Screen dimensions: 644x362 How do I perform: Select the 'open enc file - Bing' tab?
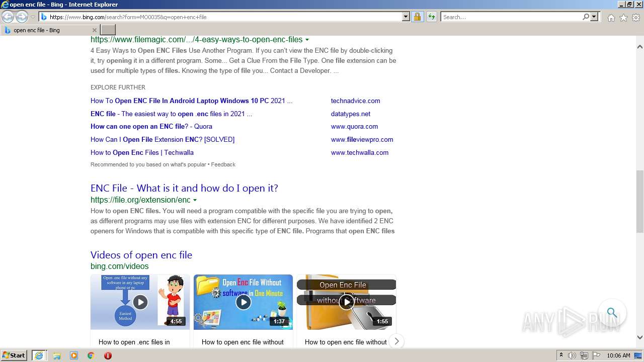(50, 30)
